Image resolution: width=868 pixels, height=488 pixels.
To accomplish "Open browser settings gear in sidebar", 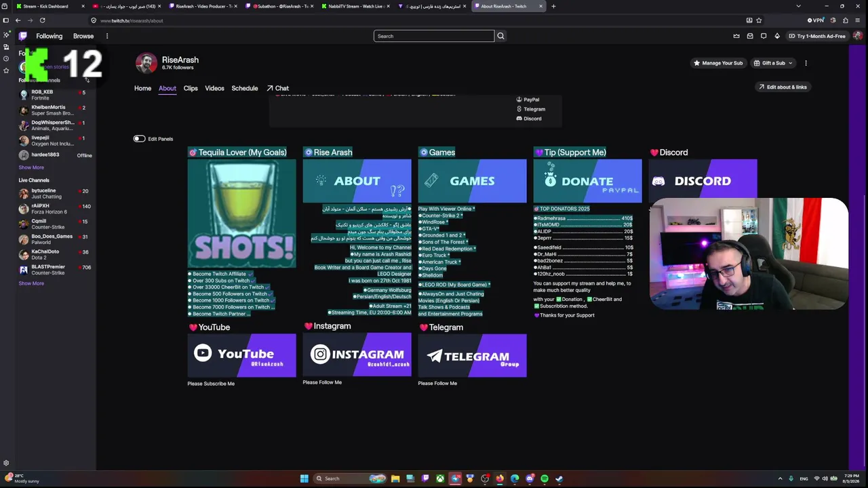I will click(6, 463).
